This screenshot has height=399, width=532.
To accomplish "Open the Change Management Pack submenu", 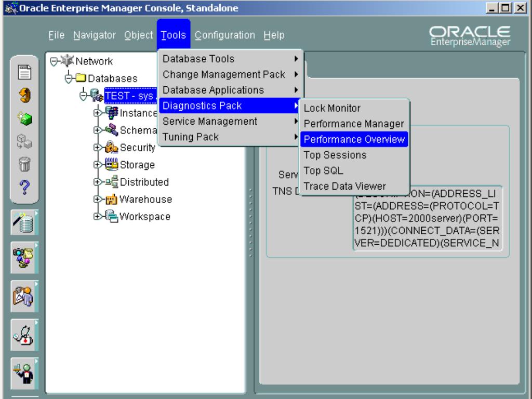I will click(230, 74).
